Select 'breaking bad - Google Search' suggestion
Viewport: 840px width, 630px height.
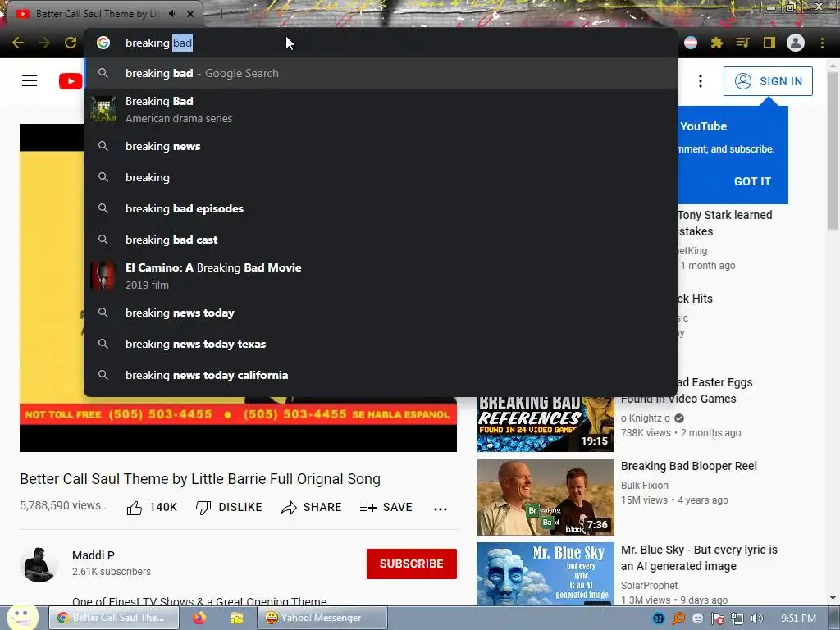point(381,73)
